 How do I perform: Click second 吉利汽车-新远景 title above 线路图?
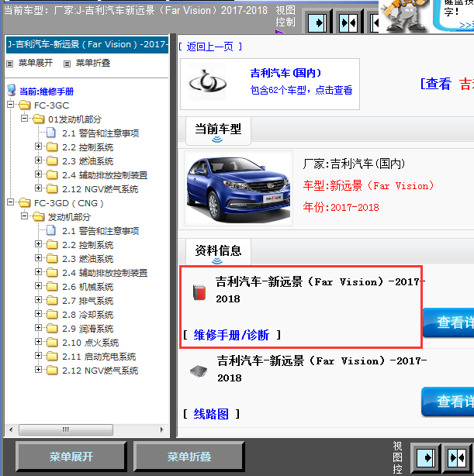pos(322,369)
